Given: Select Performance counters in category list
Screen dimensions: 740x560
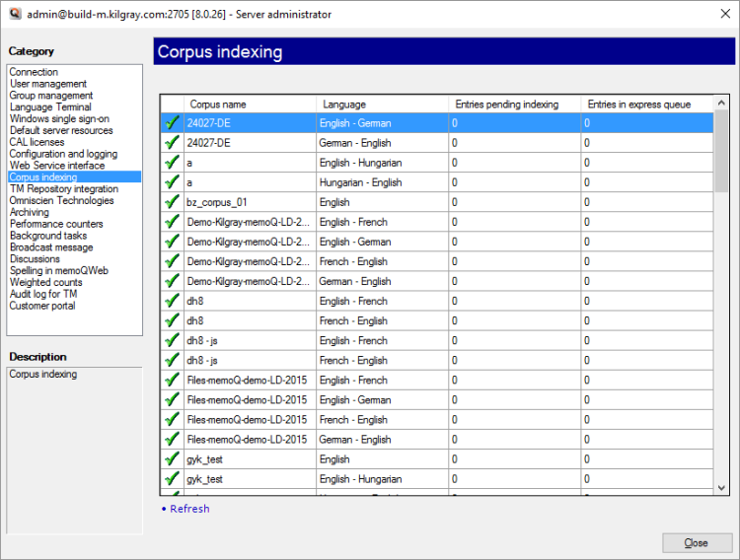Looking at the screenshot, I should tap(55, 224).
